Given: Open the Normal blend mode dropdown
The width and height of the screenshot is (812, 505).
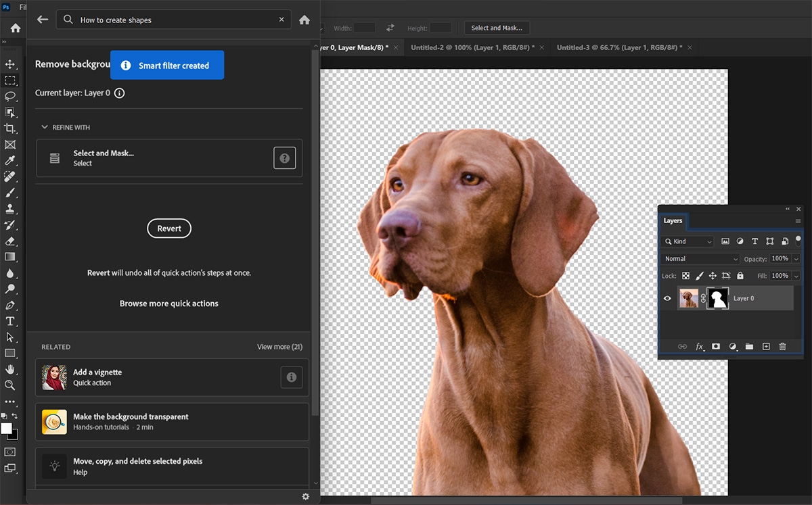Looking at the screenshot, I should (x=700, y=259).
